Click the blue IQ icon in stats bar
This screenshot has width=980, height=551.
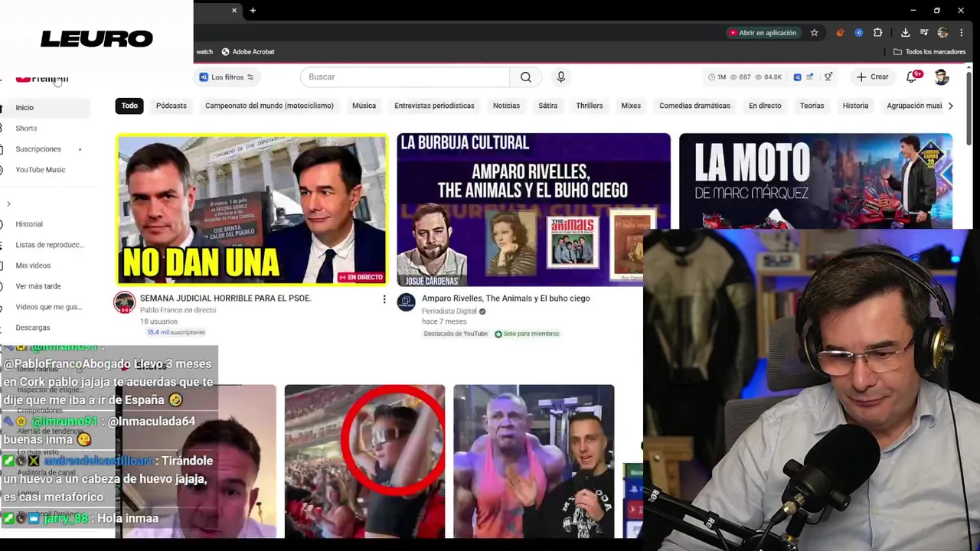[797, 77]
